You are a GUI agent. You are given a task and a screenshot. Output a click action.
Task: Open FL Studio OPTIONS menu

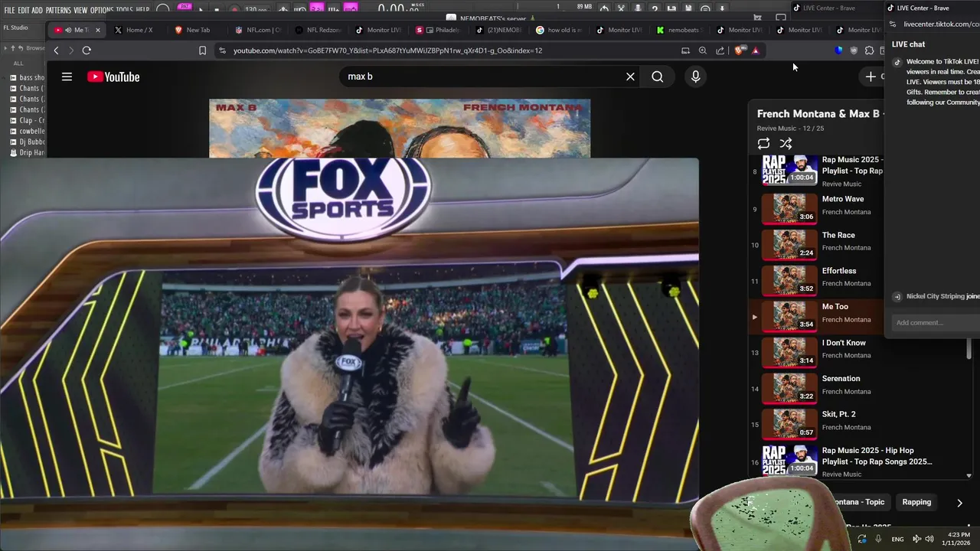(x=102, y=10)
